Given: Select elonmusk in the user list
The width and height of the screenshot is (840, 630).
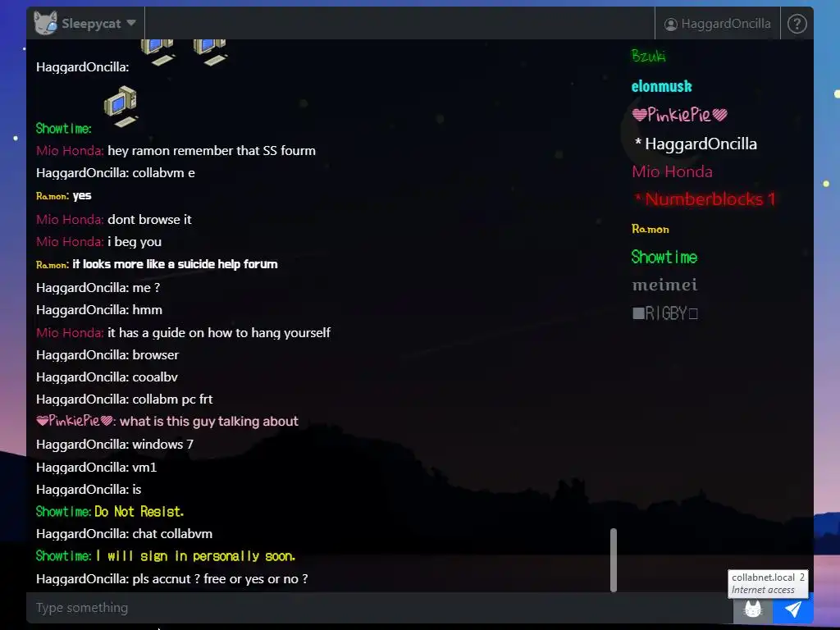Looking at the screenshot, I should pos(662,86).
